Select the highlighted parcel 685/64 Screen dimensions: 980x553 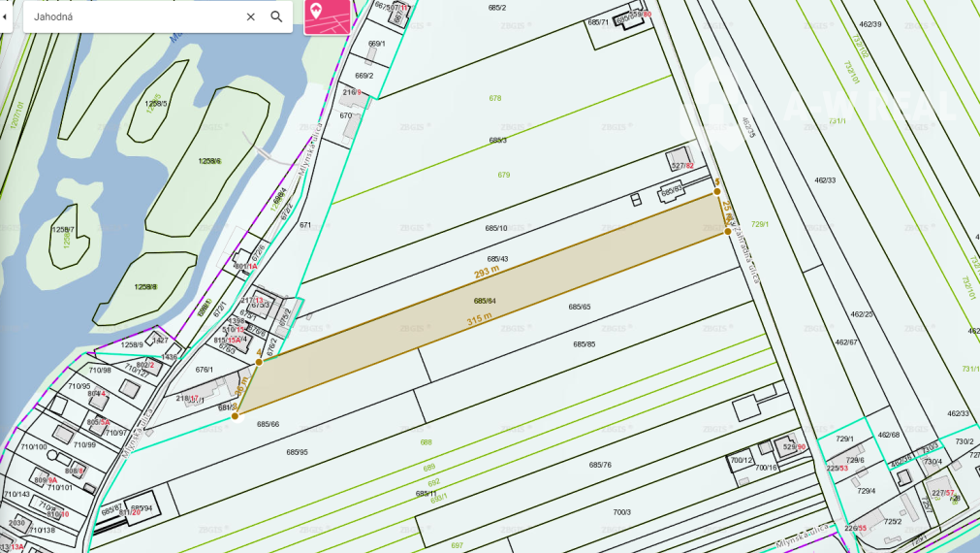(x=485, y=301)
